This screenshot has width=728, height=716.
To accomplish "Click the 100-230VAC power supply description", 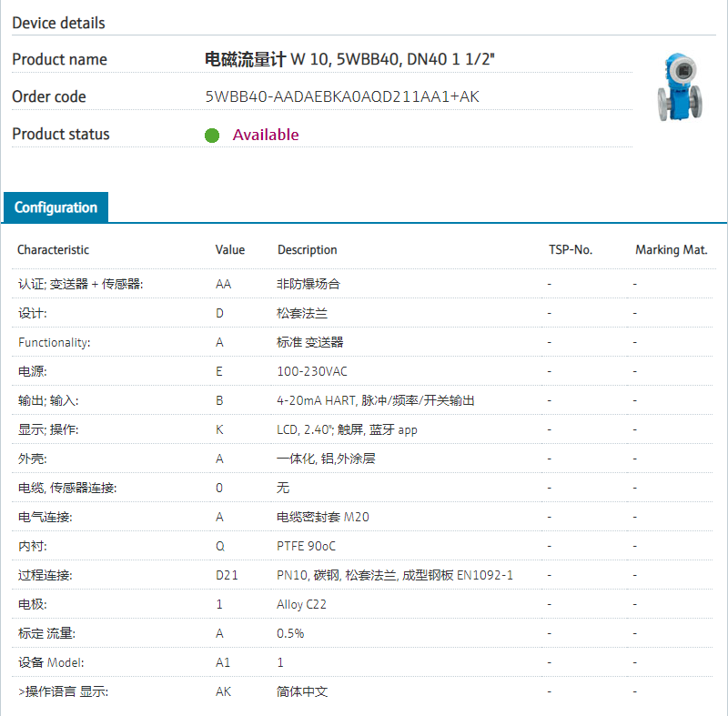I will (312, 371).
